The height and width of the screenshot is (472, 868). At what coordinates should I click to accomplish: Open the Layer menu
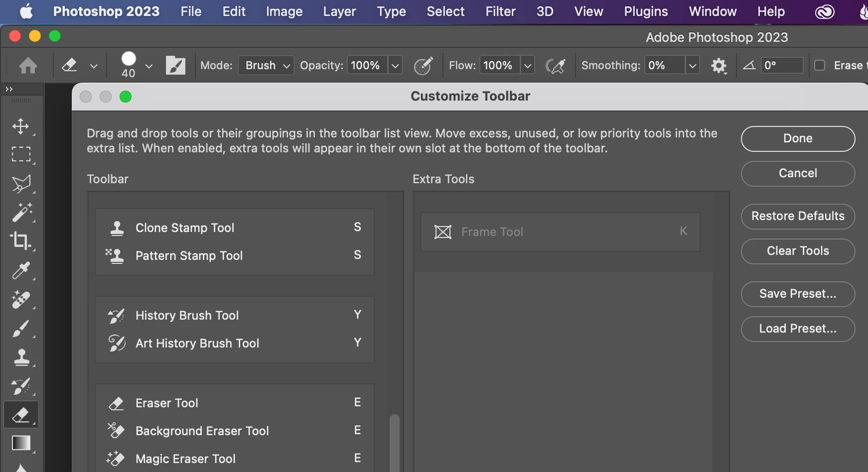pos(339,11)
